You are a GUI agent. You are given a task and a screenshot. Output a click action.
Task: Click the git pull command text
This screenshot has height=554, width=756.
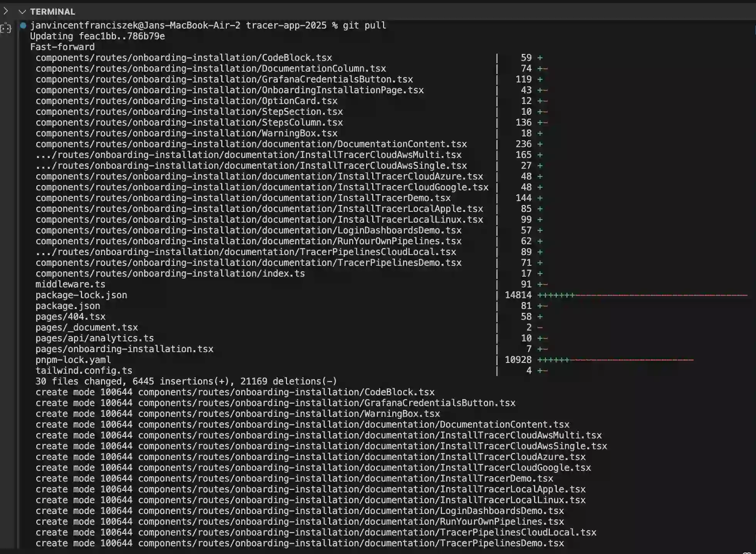pyautogui.click(x=364, y=25)
